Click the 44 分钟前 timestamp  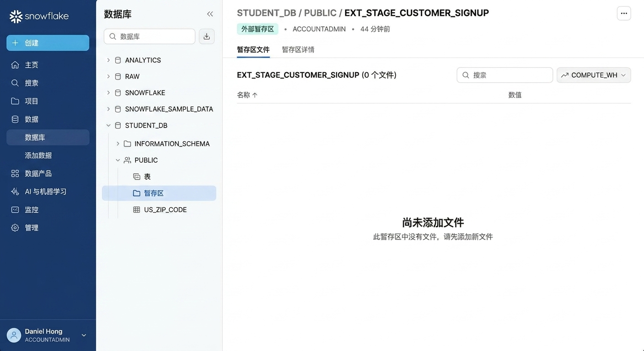point(375,29)
